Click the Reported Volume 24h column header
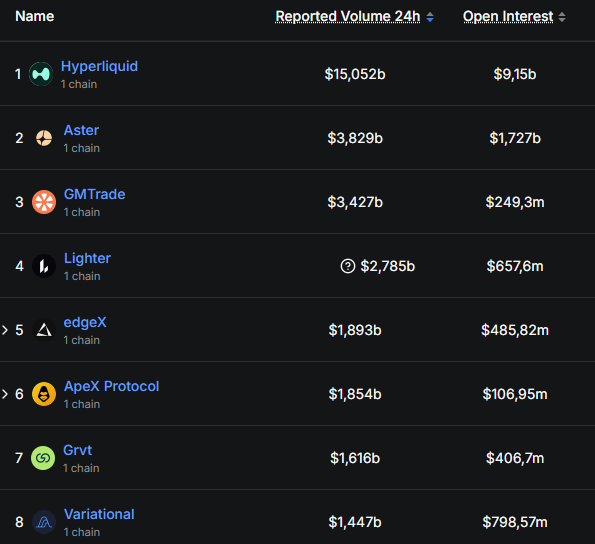595x544 pixels. (x=348, y=17)
